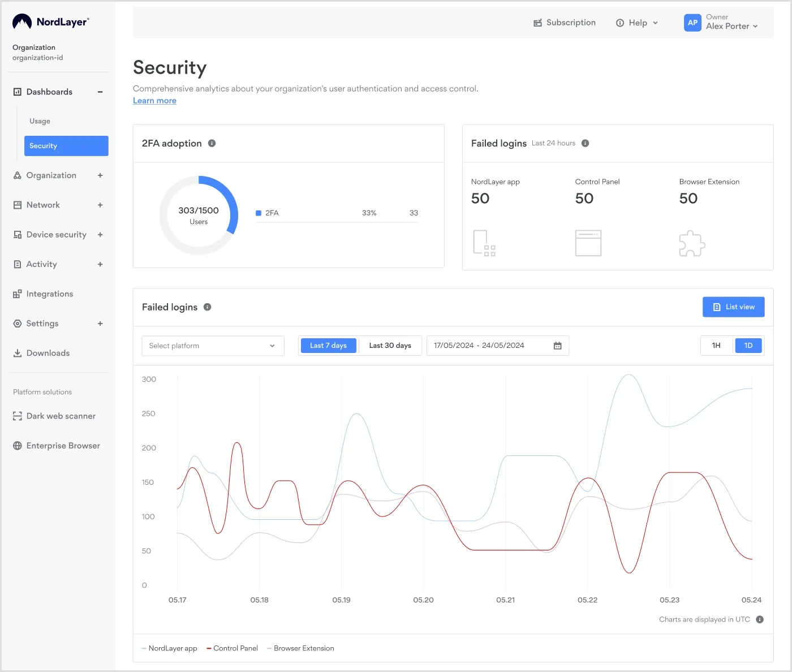This screenshot has height=672, width=792.
Task: Expand the Activity section
Action: [x=100, y=264]
